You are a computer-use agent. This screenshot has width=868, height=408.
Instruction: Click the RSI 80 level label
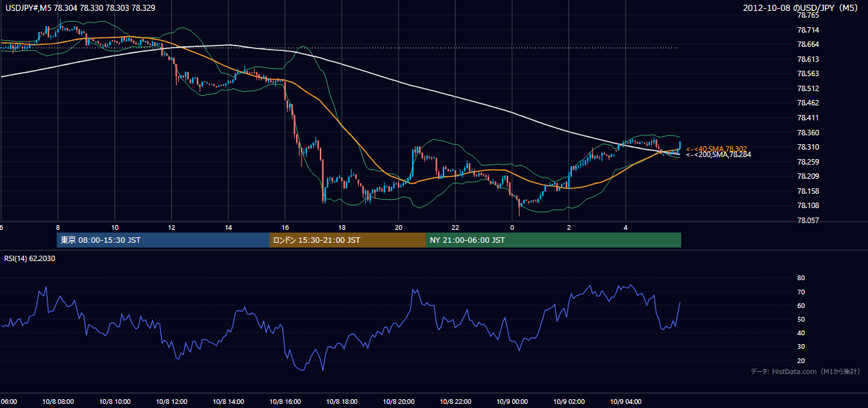click(x=801, y=278)
